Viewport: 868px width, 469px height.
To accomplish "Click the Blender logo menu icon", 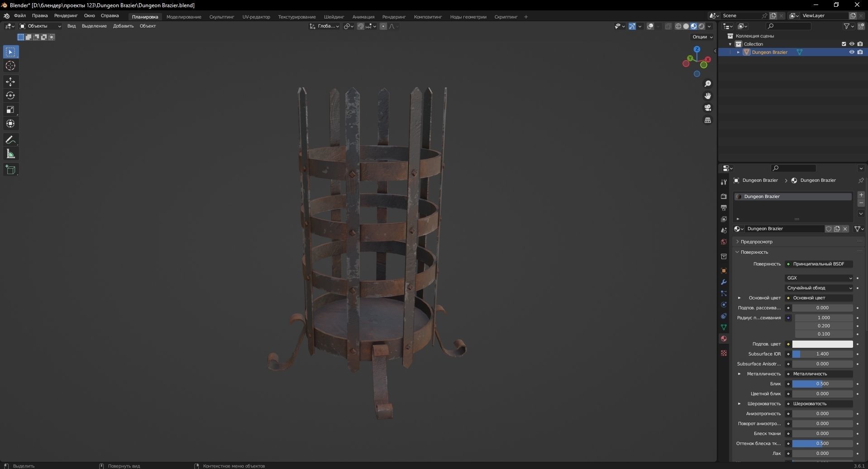I will (6, 16).
